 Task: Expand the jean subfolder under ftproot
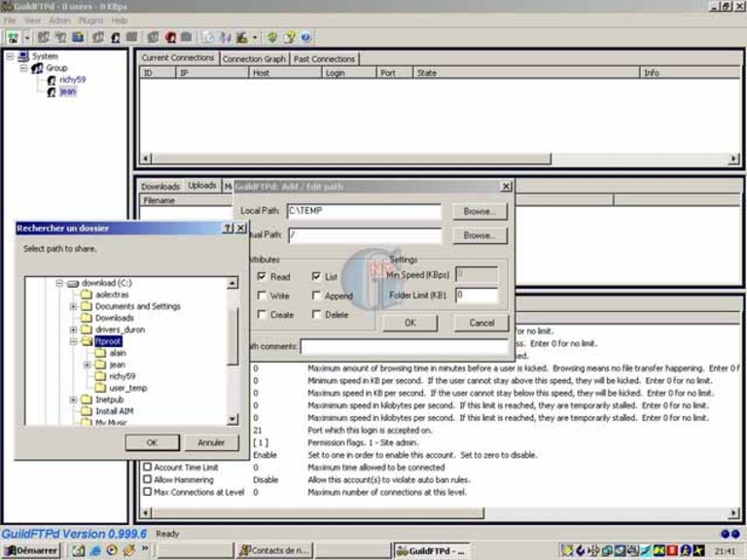click(88, 365)
